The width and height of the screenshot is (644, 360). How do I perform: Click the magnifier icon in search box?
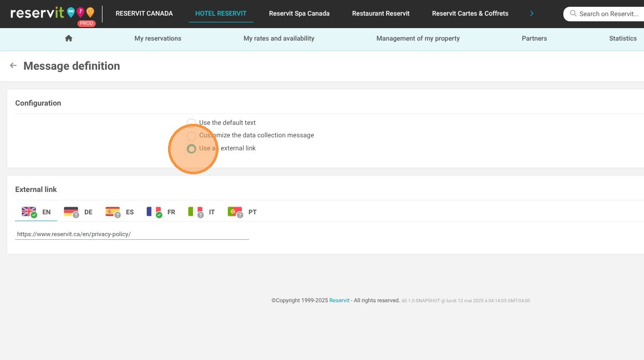point(573,14)
